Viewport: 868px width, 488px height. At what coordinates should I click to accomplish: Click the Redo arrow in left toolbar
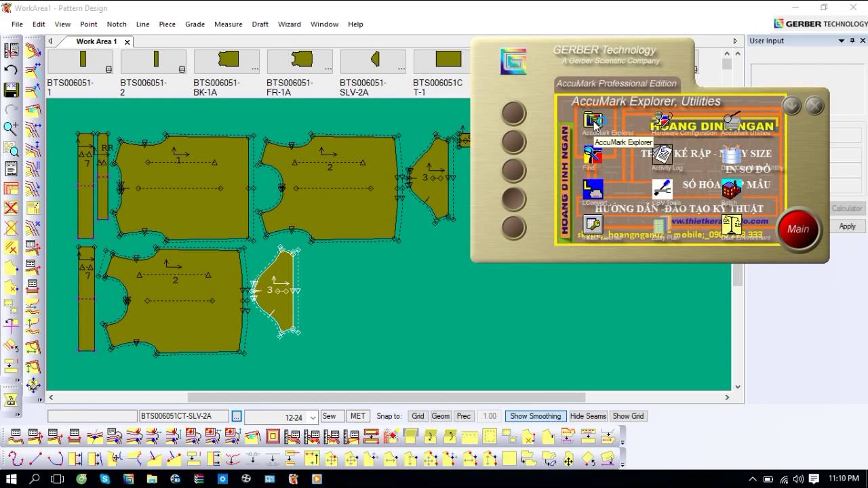pos(12,109)
